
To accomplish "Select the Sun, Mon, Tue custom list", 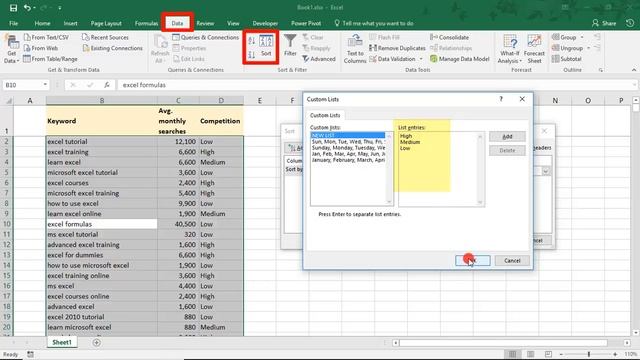I will pyautogui.click(x=348, y=142).
